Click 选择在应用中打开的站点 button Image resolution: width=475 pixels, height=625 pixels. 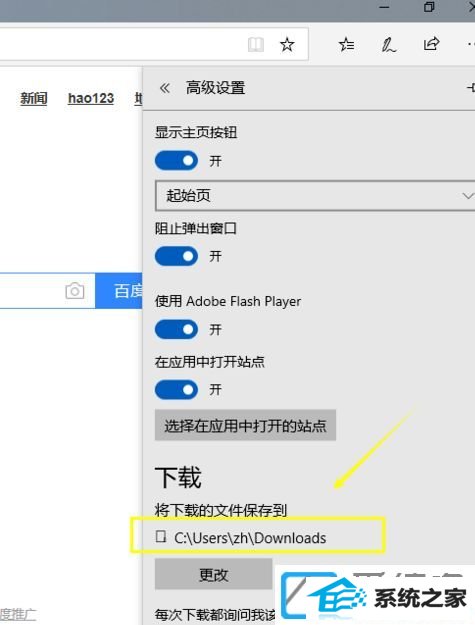tap(245, 425)
